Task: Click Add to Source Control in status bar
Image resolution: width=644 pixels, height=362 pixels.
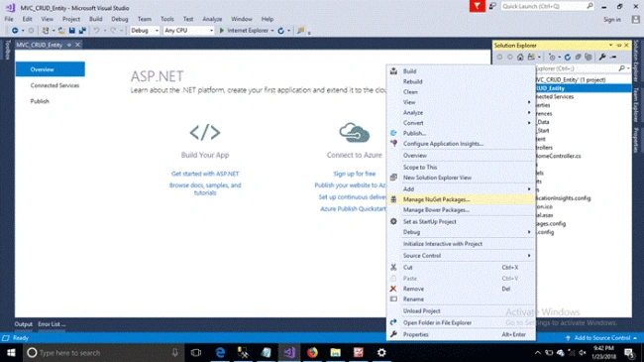Action: click(x=601, y=338)
